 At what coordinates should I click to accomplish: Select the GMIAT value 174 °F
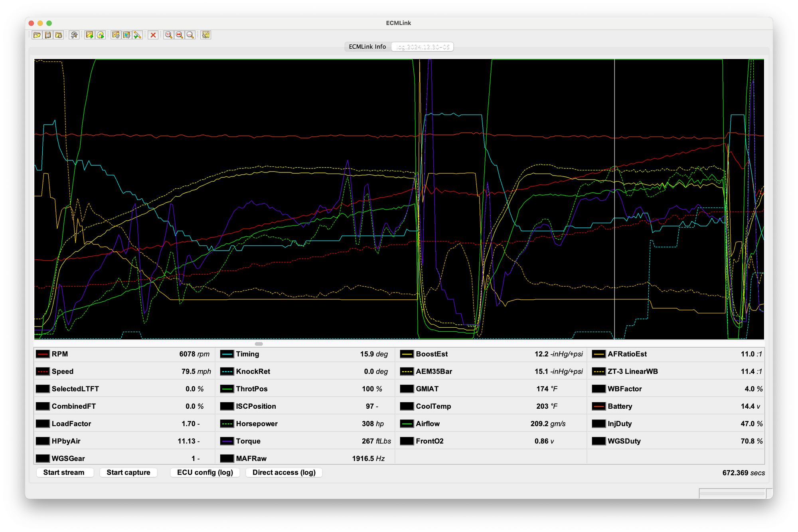pos(547,389)
